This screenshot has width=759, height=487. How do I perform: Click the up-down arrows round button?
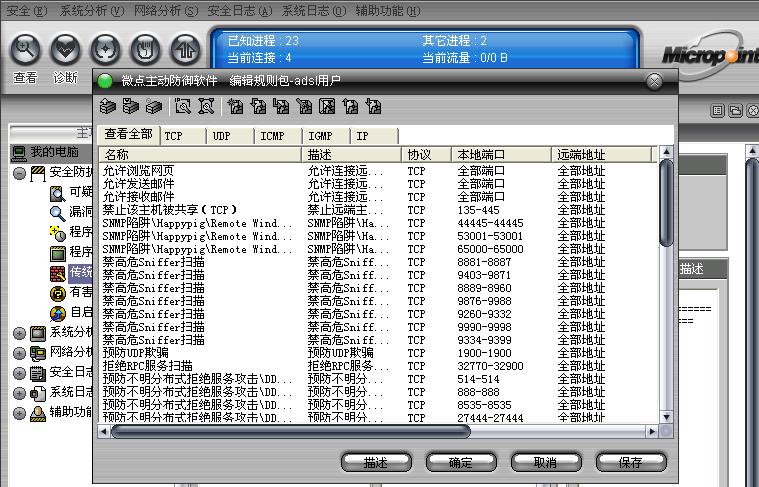[x=185, y=49]
